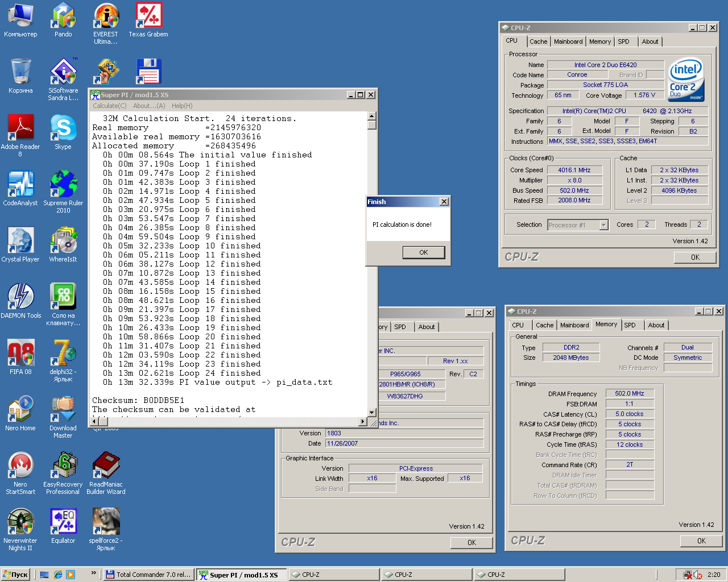This screenshot has height=582, width=728.
Task: Click the floppy disk desktop shortcut icon
Action: 148,72
